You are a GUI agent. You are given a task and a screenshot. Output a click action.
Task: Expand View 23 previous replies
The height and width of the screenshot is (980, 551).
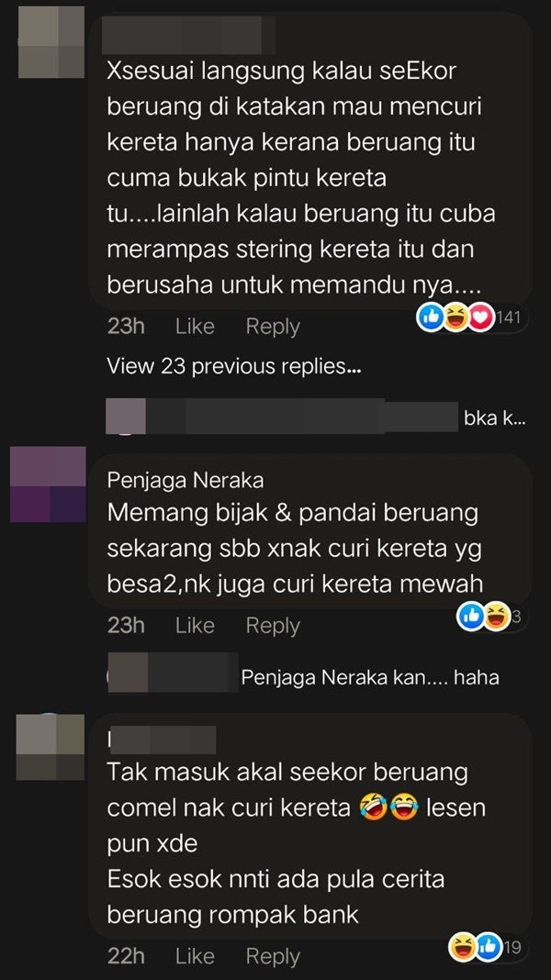click(x=234, y=366)
